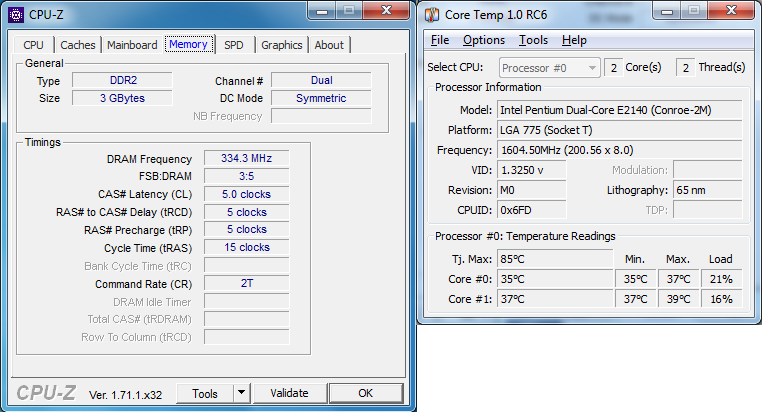This screenshot has height=412, width=762.
Task: Click the Thread(s) count box showing 2
Action: pyautogui.click(x=685, y=68)
